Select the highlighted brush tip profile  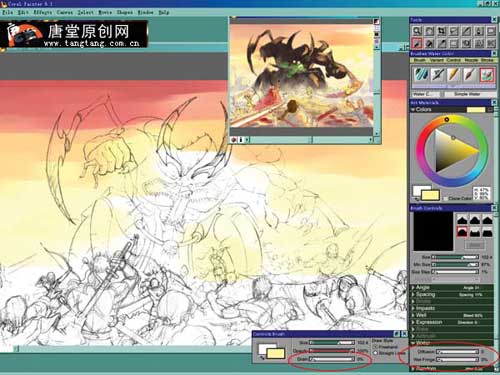coord(462,232)
